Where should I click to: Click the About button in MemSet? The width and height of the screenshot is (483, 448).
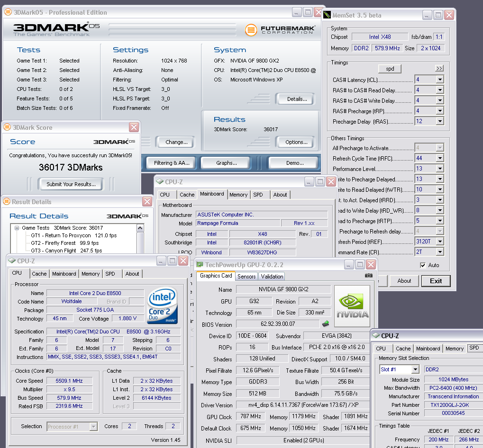click(x=404, y=281)
